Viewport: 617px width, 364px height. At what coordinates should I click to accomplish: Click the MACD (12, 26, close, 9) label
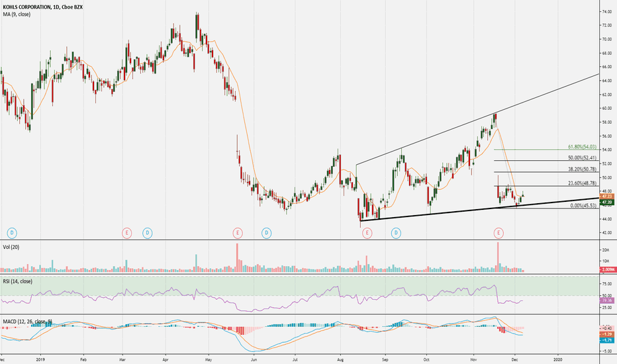click(x=27, y=322)
